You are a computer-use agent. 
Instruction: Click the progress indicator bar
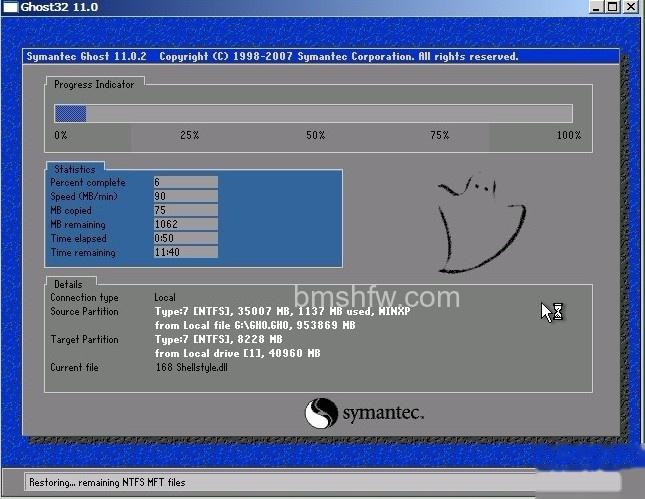point(313,113)
